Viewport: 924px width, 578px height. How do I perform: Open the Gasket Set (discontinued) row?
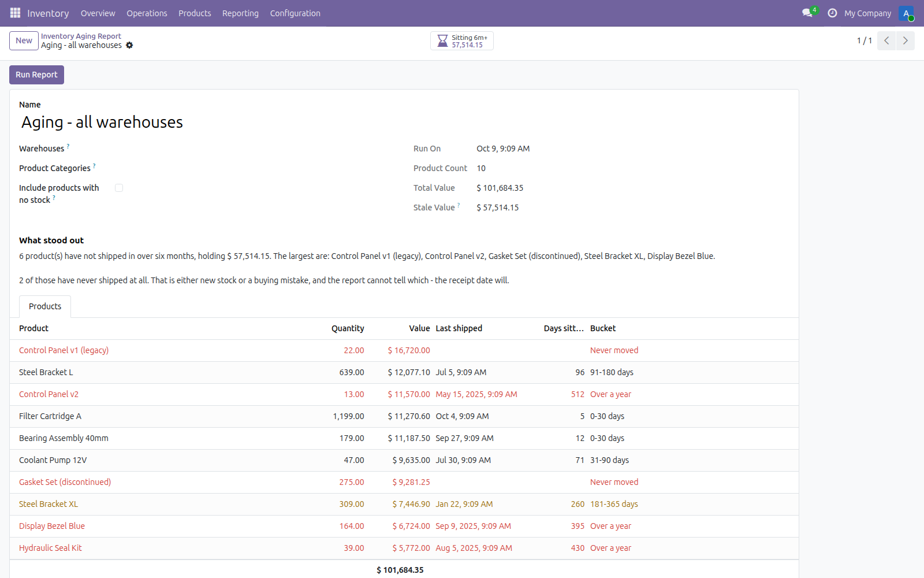(404, 482)
